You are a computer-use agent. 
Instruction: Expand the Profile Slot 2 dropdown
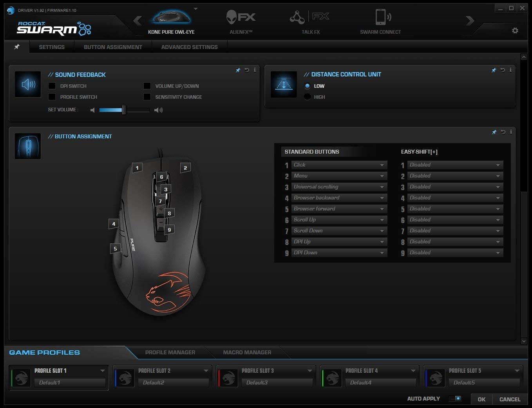(x=206, y=370)
